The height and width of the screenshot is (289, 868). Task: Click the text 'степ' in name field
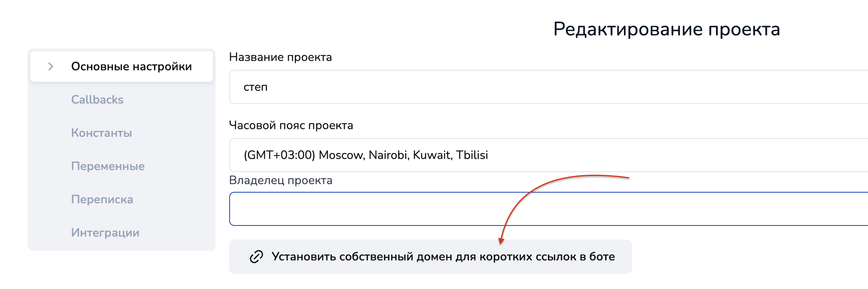click(x=256, y=87)
